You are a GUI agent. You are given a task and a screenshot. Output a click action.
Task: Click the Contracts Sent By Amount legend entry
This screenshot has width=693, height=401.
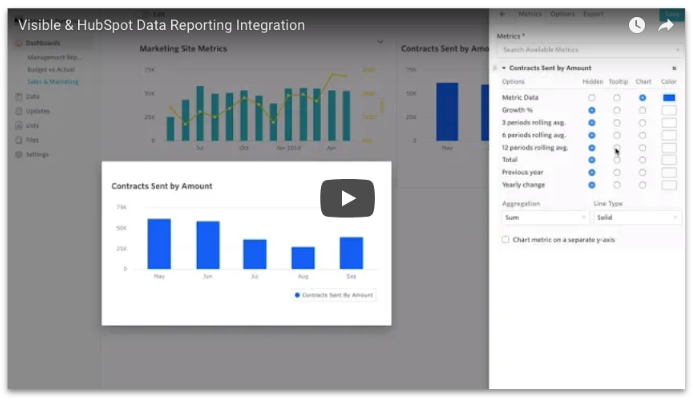click(334, 295)
